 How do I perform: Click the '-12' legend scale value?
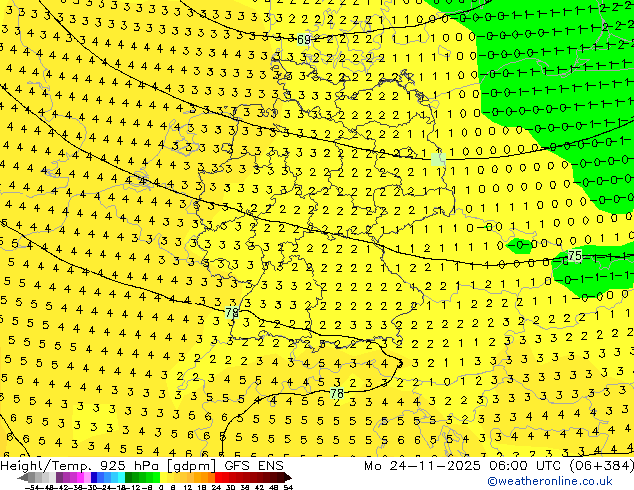point(133,487)
